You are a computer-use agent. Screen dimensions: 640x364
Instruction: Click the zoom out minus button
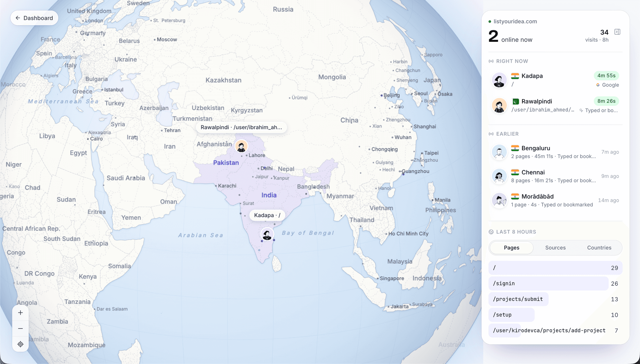click(21, 329)
